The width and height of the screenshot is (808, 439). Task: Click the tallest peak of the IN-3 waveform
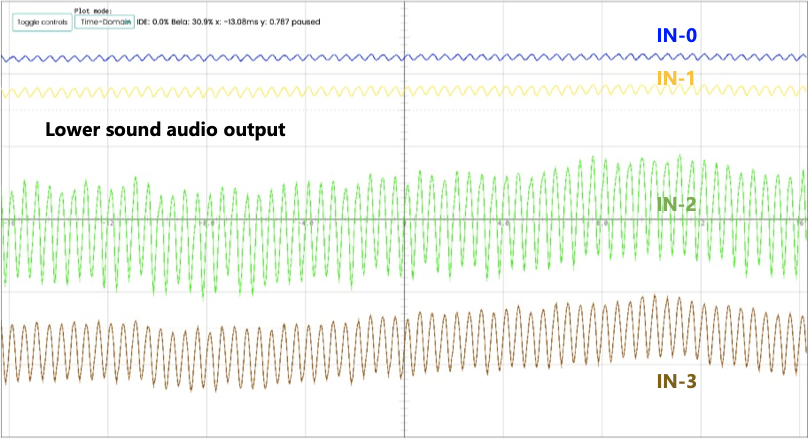[655, 296]
